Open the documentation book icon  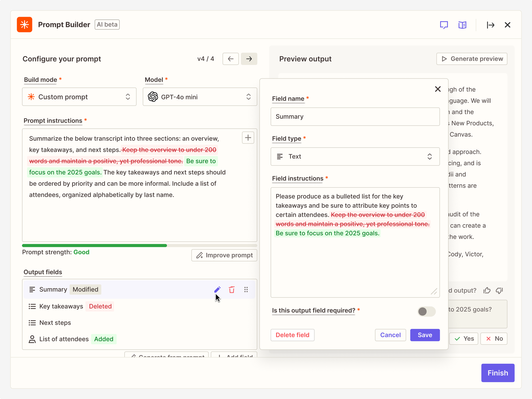coord(462,25)
